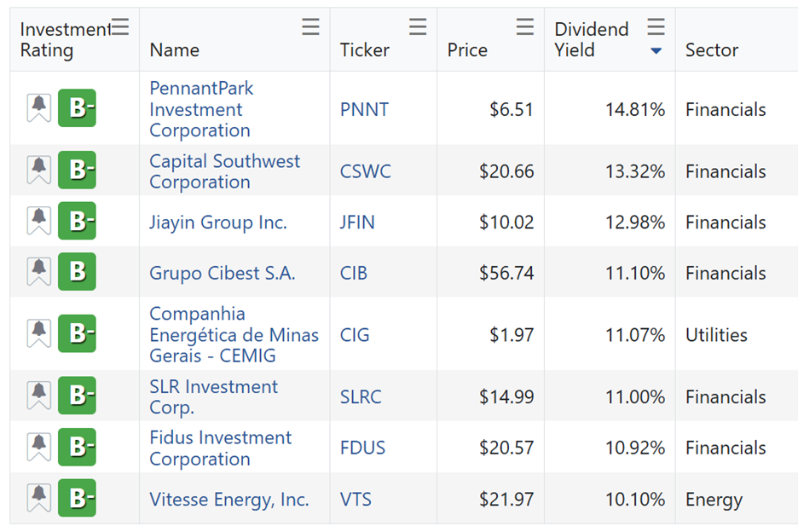Click the 10.10% dividend yield cell for VTS
This screenshot has height=532, width=798.
[x=634, y=500]
